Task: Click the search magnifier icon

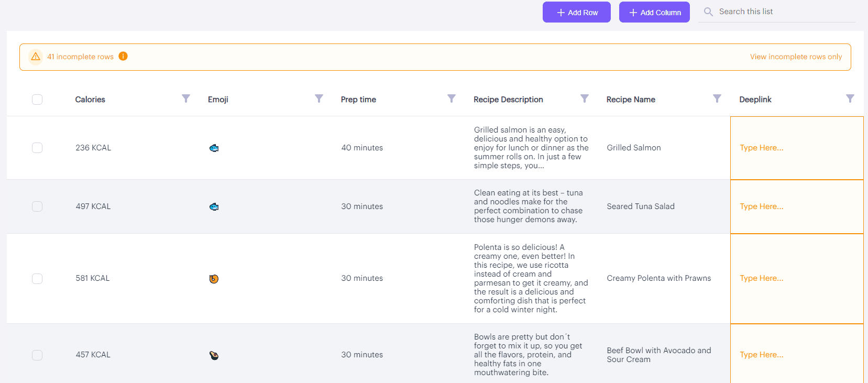Action: 708,12
